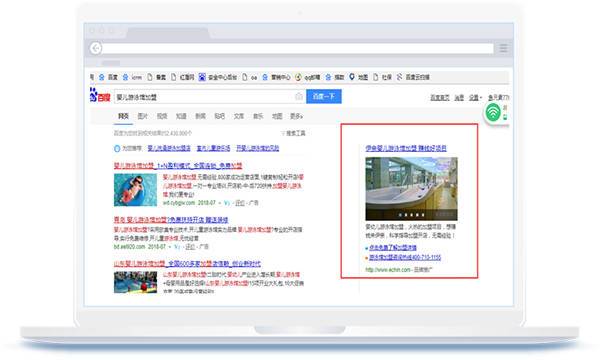Open the first red search result title

pyautogui.click(x=178, y=166)
